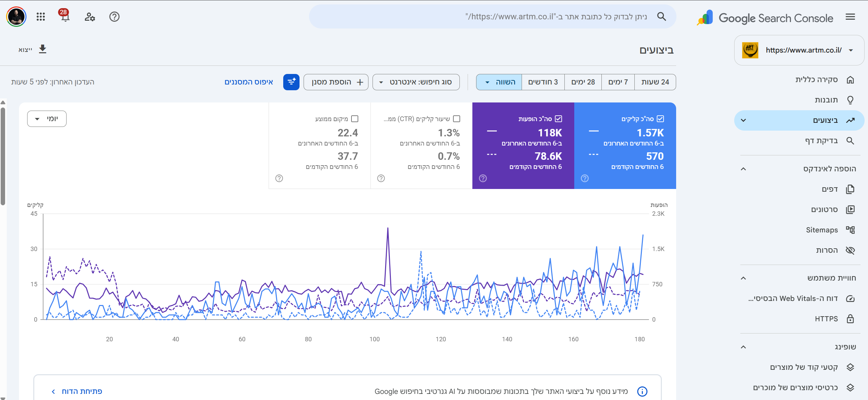Click the ייצוא export label
The width and height of the screenshot is (868, 400).
(25, 50)
